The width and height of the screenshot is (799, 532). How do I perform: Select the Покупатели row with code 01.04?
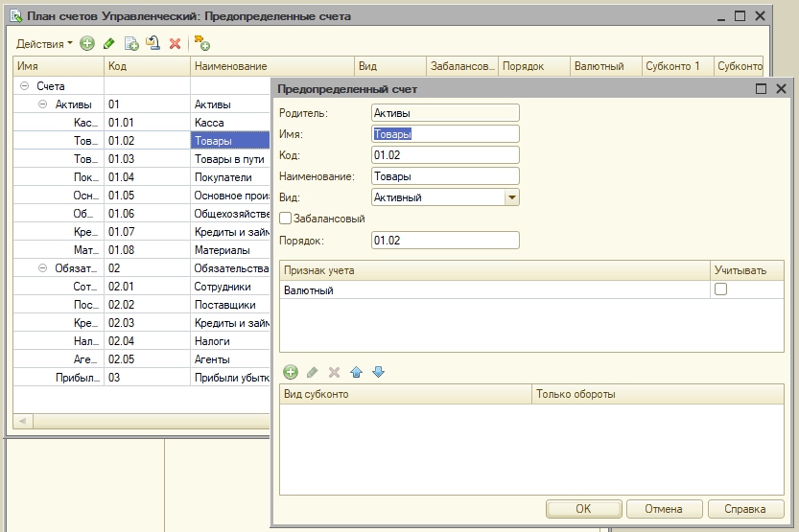point(144,177)
